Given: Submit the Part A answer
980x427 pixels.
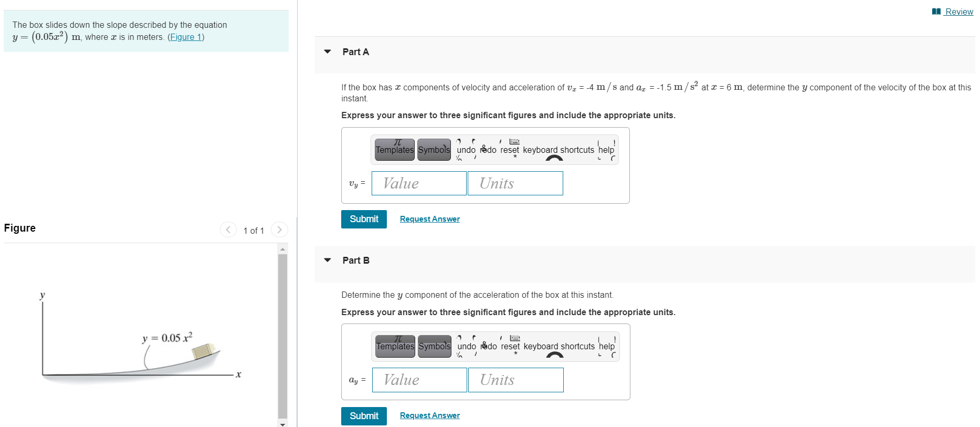Looking at the screenshot, I should pyautogui.click(x=363, y=219).
